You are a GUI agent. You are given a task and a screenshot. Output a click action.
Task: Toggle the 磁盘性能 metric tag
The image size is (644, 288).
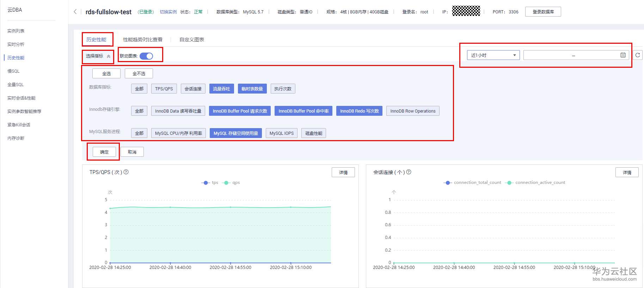pyautogui.click(x=314, y=133)
